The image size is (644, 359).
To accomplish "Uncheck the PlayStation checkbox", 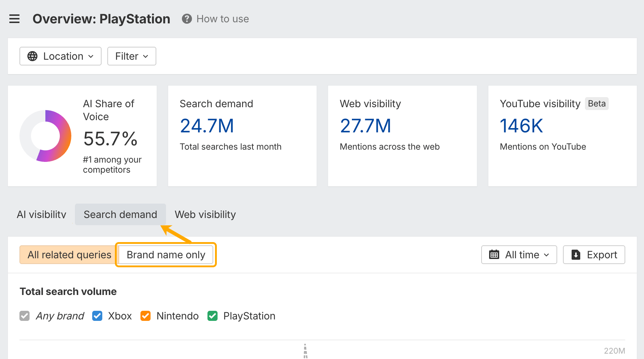I will 213,316.
